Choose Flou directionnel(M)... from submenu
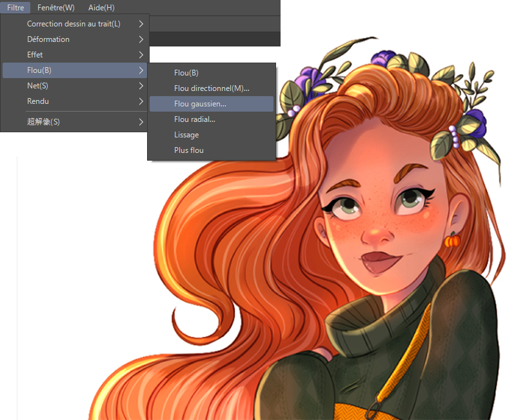Screen dimensions: 516x420 211,88
